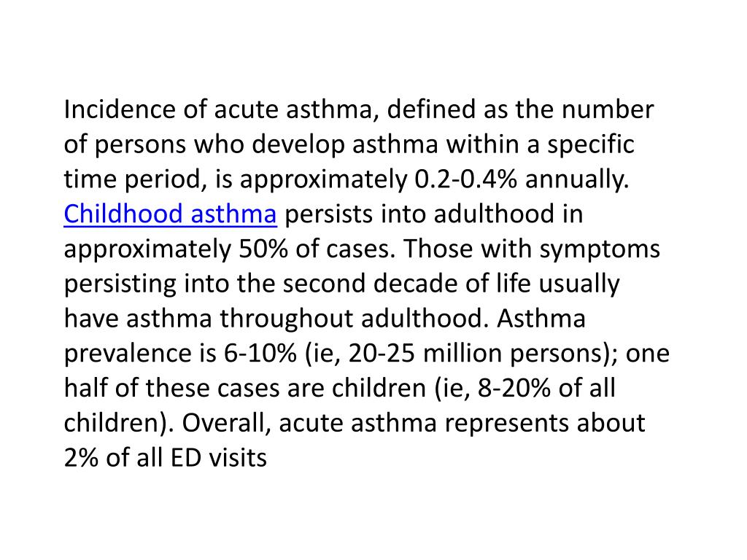747x560 pixels.
Task: Click the '0.2-0.4%' annual figure
Action: point(466,179)
